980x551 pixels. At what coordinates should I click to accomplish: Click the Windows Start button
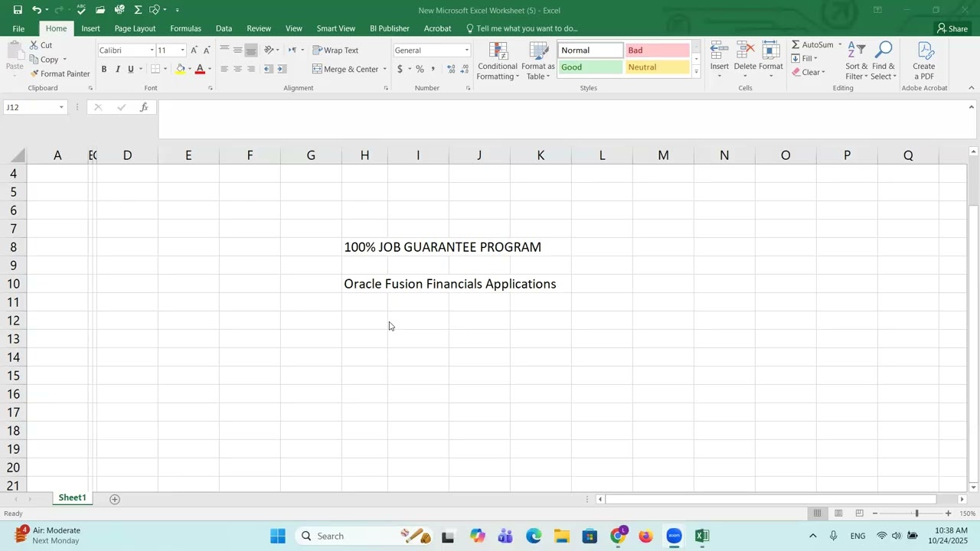(278, 536)
